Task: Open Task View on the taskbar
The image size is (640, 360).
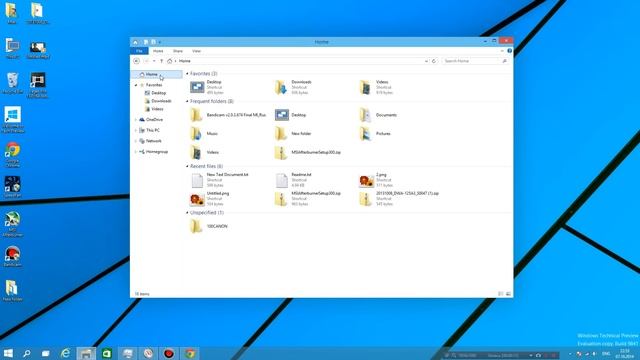Action: [45, 353]
